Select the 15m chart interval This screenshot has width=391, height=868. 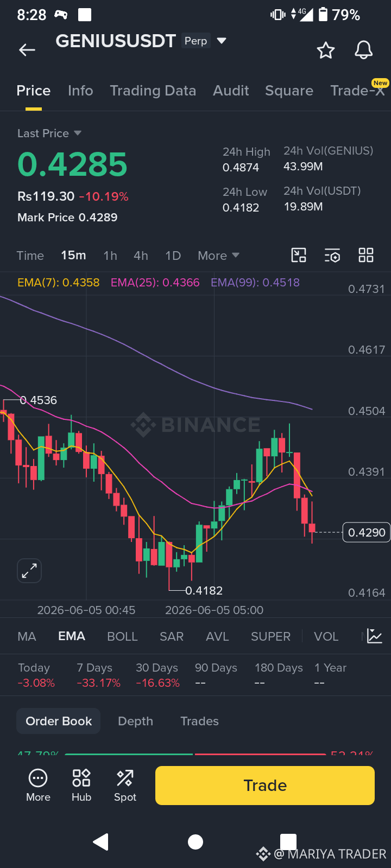click(x=73, y=256)
